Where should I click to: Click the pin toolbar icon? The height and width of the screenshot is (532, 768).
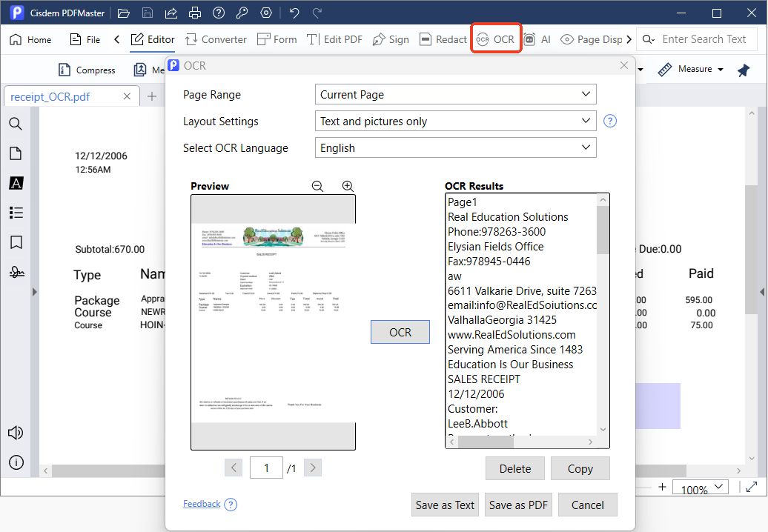tap(744, 70)
